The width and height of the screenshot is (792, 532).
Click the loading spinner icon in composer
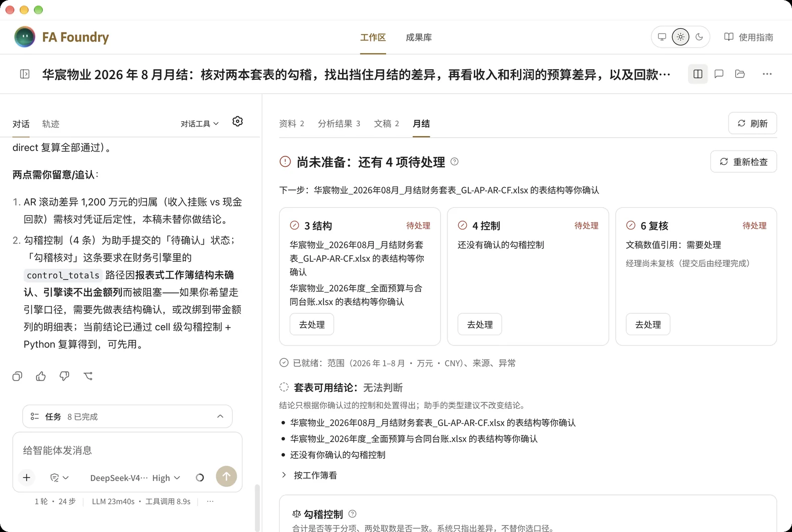[200, 478]
